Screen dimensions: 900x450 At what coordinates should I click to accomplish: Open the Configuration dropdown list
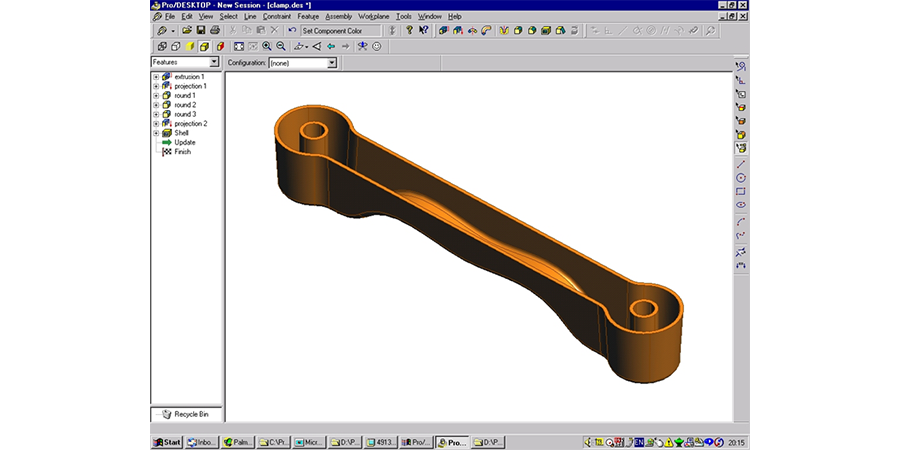tap(333, 62)
